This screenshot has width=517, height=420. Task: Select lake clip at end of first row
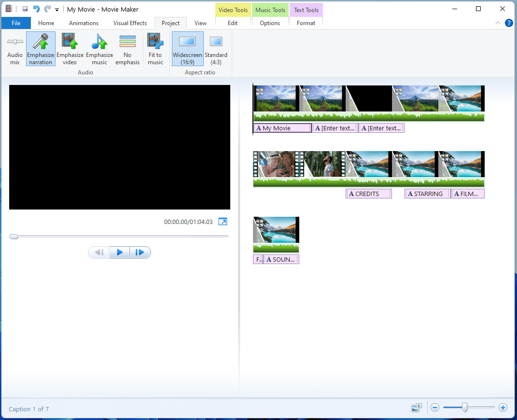(x=461, y=98)
